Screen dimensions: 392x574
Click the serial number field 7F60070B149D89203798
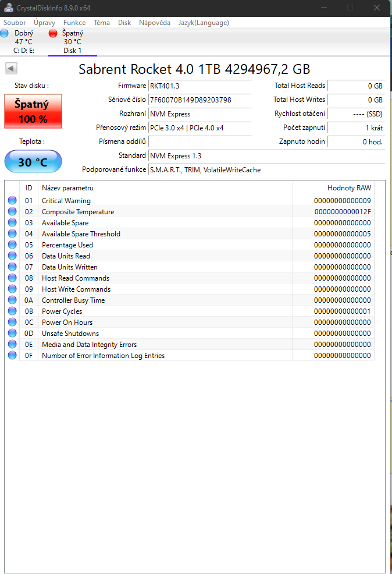pyautogui.click(x=200, y=100)
